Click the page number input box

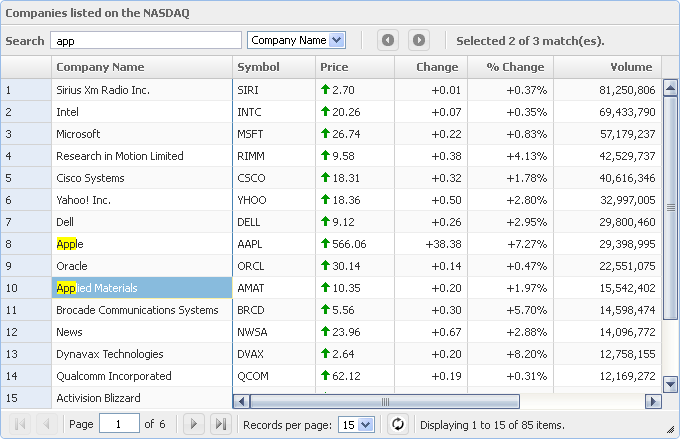pos(119,424)
